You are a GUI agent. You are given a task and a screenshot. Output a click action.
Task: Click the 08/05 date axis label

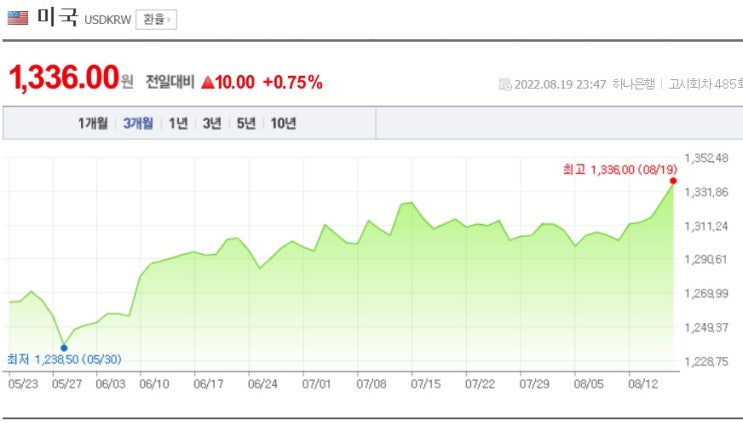[589, 384]
